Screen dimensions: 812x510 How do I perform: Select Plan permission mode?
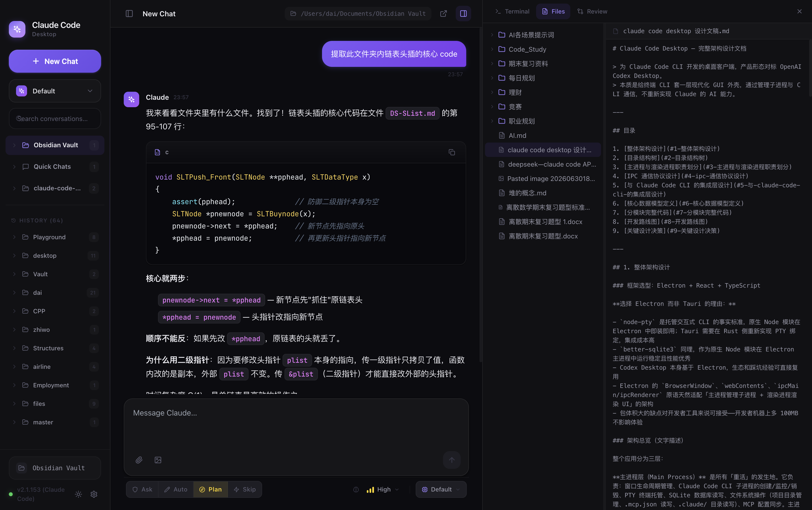tap(210, 490)
